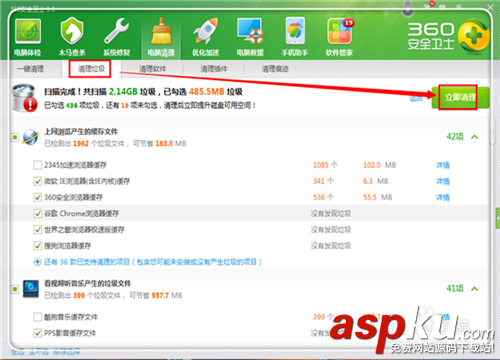Switch to 清理痕迹 tab
The width and height of the screenshot is (500, 360).
275,69
